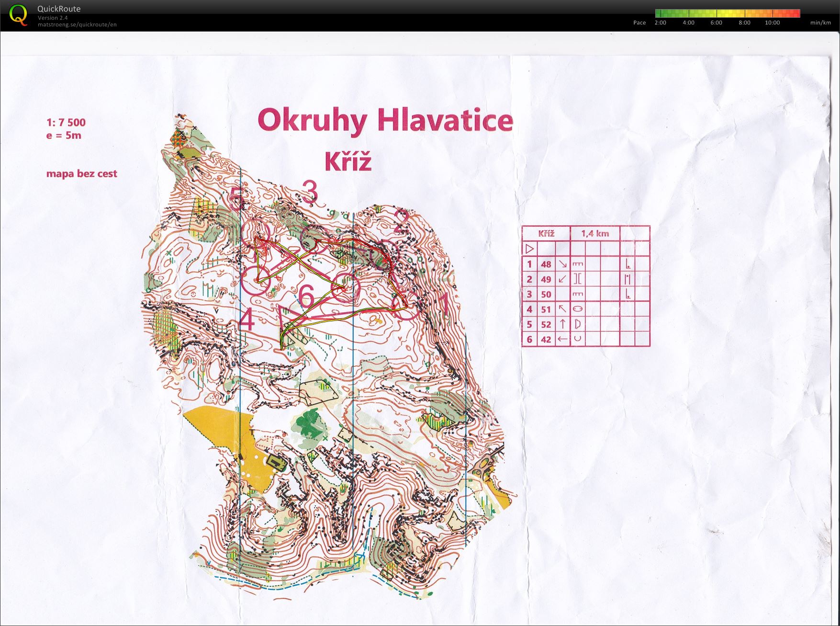Viewport: 840px width, 626px height.
Task: Click the QuickRoute title text
Action: pos(59,9)
